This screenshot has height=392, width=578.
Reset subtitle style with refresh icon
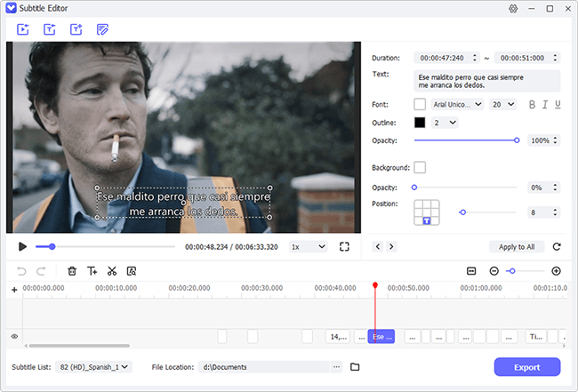point(557,246)
